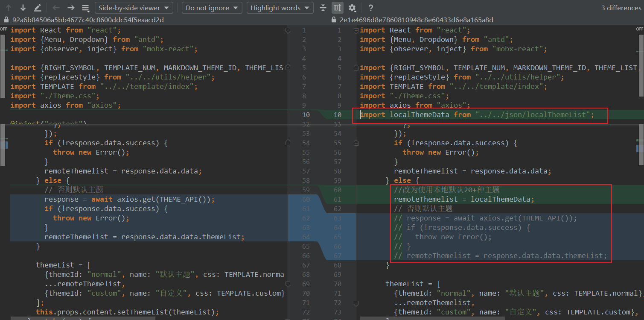The width and height of the screenshot is (644, 320).
Task: Open the file list lines icon menu
Action: 85,8
